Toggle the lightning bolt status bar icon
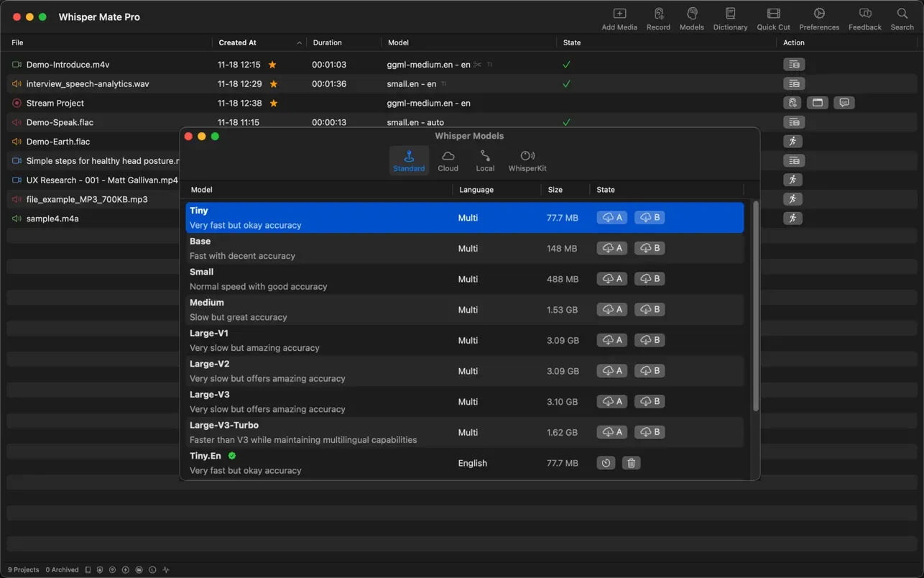The height and width of the screenshot is (578, 924). click(126, 570)
